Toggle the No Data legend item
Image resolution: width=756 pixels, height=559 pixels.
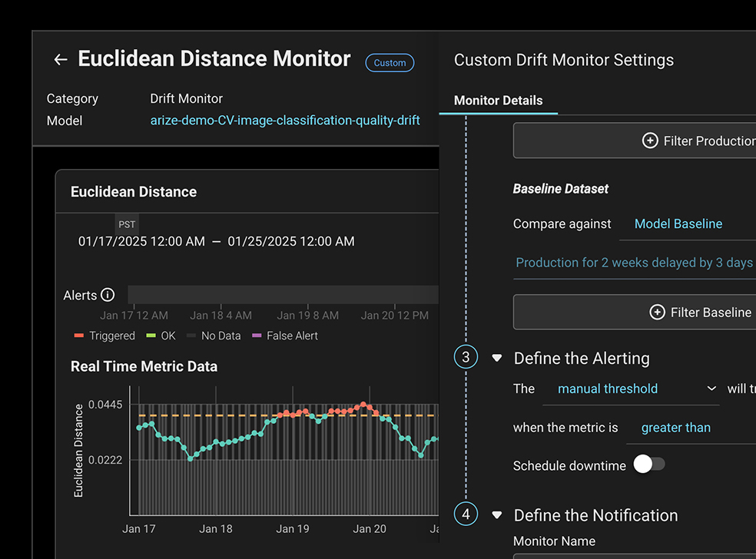[214, 336]
